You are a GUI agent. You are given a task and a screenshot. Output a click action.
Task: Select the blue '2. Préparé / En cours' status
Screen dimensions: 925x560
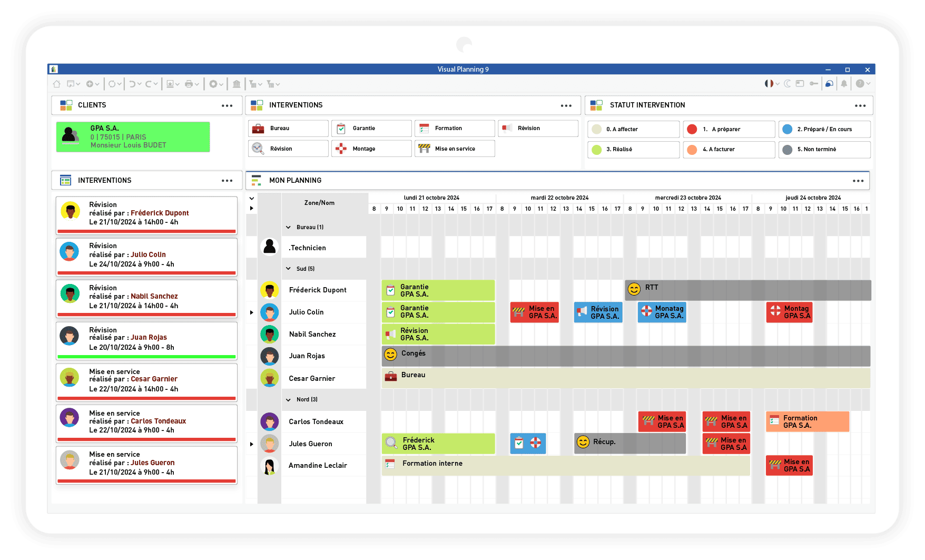(824, 129)
